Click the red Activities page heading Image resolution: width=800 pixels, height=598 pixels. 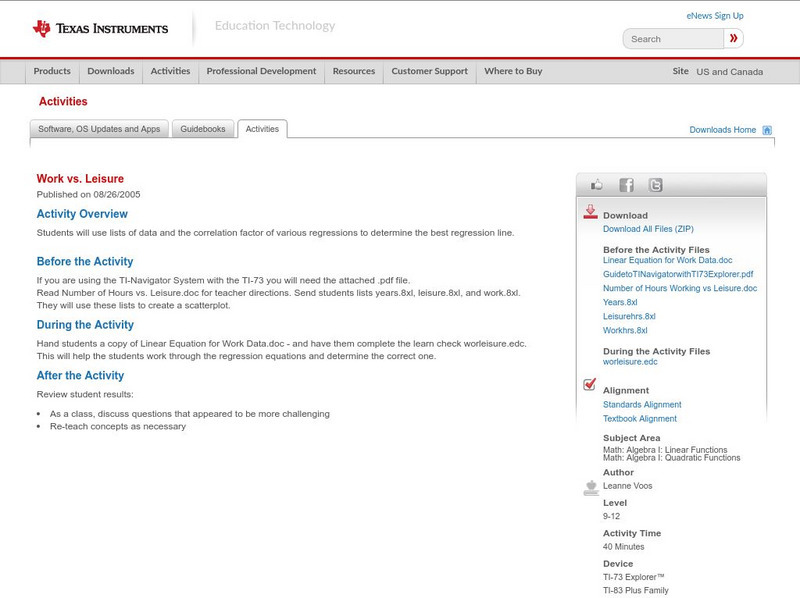63,102
